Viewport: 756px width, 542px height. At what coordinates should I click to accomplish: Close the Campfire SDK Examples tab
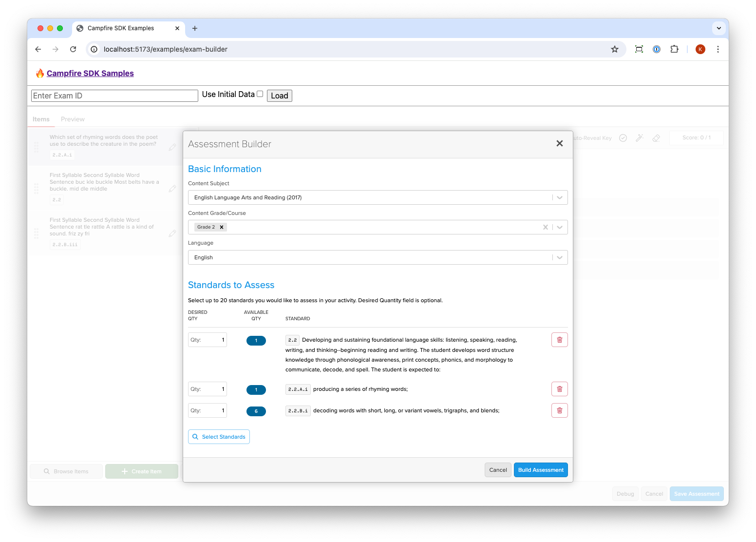pyautogui.click(x=177, y=28)
